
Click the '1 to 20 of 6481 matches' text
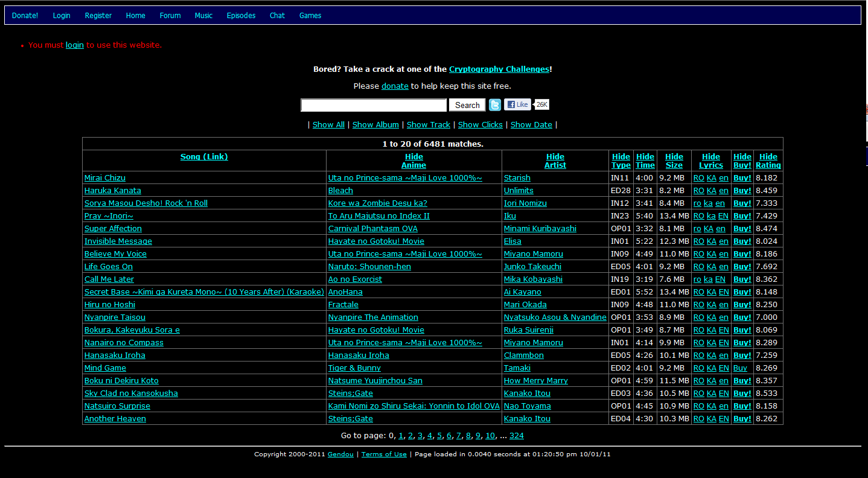pos(433,144)
